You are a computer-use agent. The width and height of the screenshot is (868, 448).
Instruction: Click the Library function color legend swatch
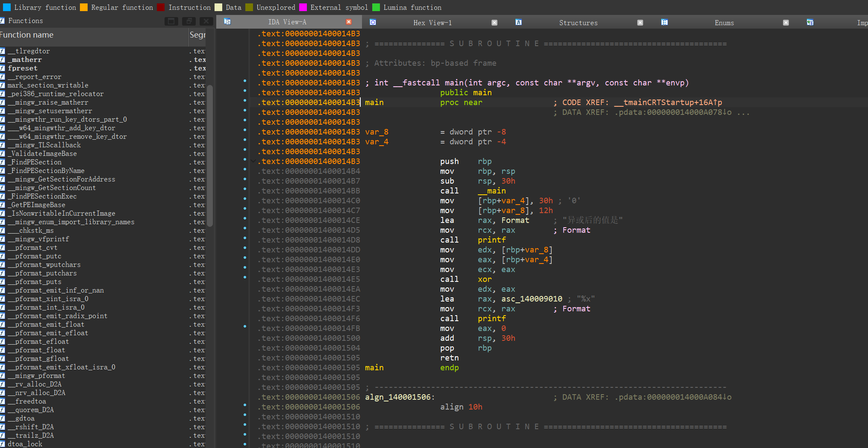6,7
